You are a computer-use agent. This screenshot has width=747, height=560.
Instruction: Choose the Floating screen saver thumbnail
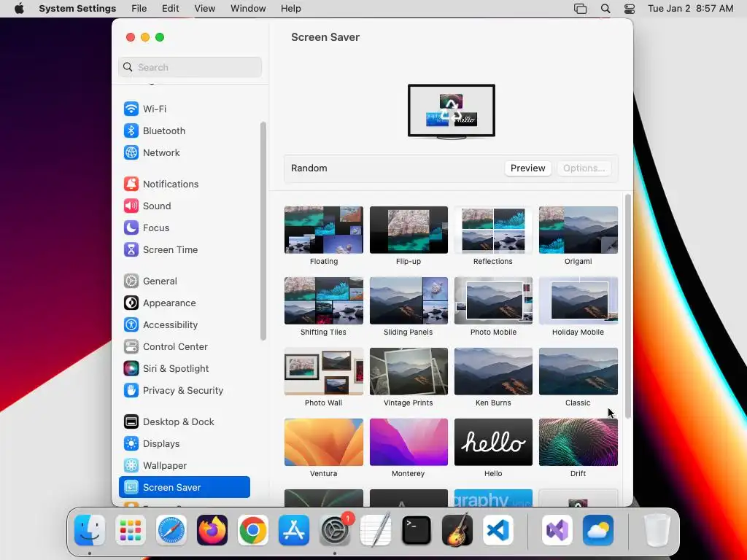[x=324, y=230]
